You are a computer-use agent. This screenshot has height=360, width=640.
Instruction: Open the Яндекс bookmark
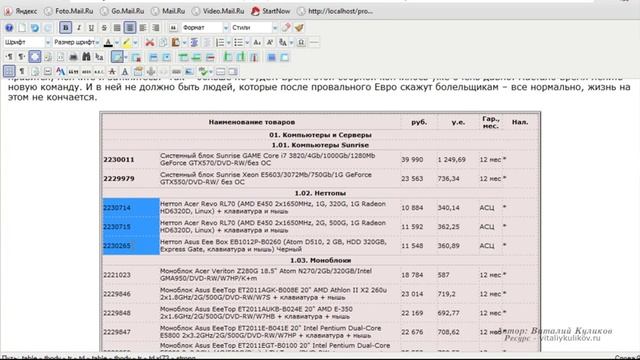(x=20, y=11)
